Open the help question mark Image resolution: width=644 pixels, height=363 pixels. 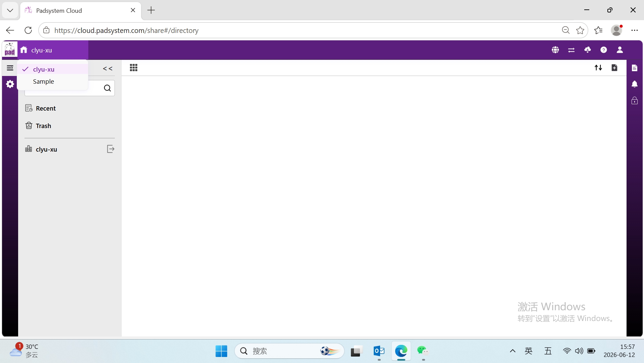point(604,50)
